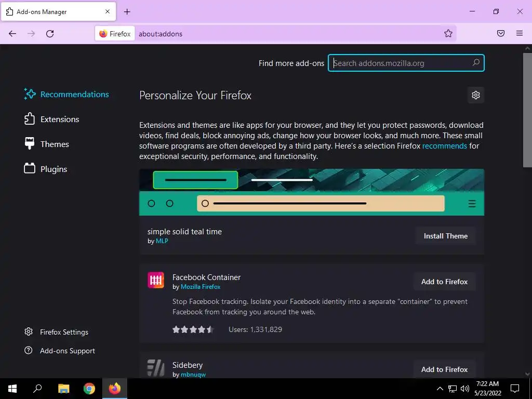This screenshot has height=399, width=532.
Task: Add Facebook Container to Firefox
Action: click(x=444, y=282)
